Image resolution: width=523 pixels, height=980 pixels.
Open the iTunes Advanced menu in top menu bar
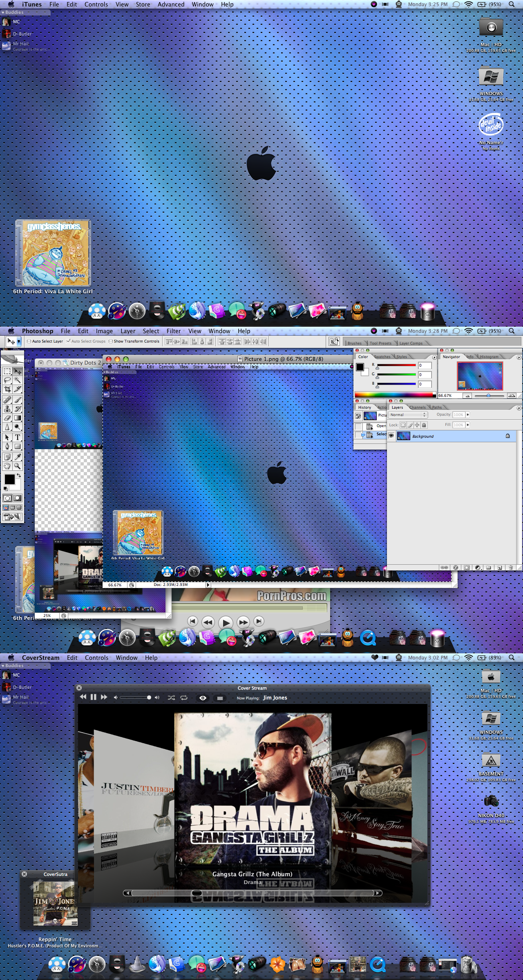pyautogui.click(x=171, y=4)
